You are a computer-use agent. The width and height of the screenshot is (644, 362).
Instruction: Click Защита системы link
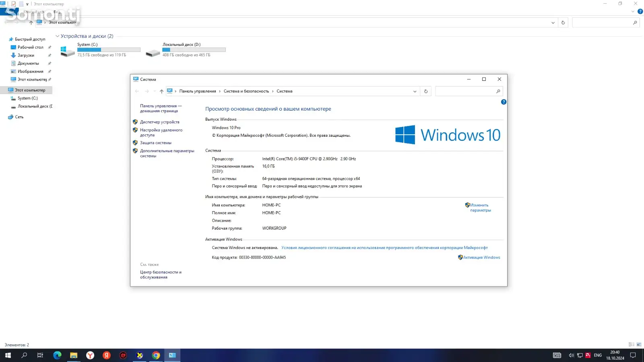click(156, 143)
